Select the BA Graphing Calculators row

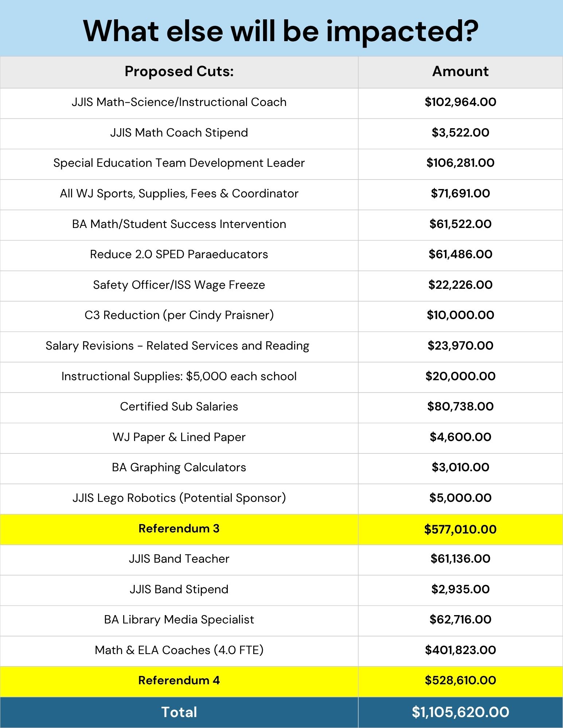[x=281, y=468]
